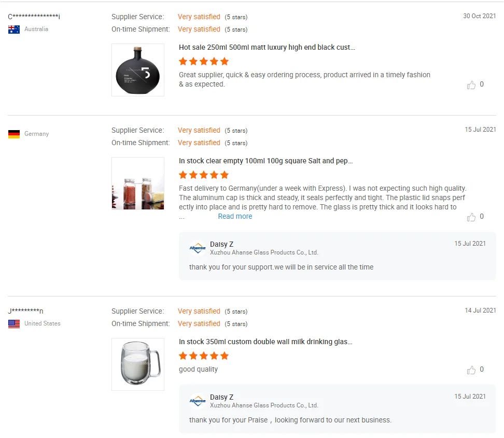Click star rating of the milk glass review

pyautogui.click(x=204, y=356)
